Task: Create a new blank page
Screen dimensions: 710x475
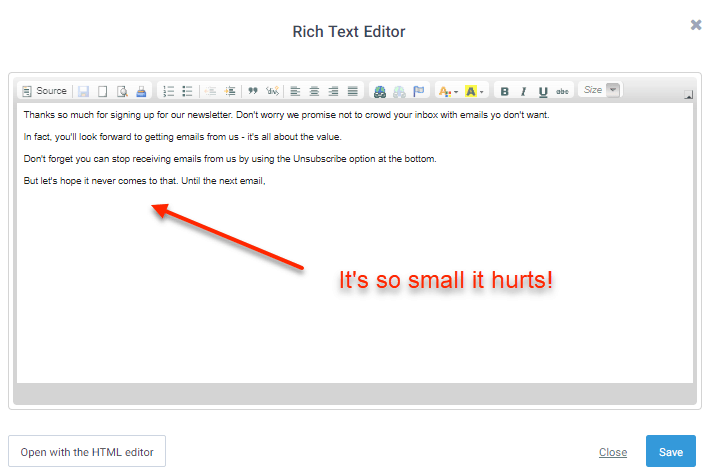Action: click(x=102, y=91)
